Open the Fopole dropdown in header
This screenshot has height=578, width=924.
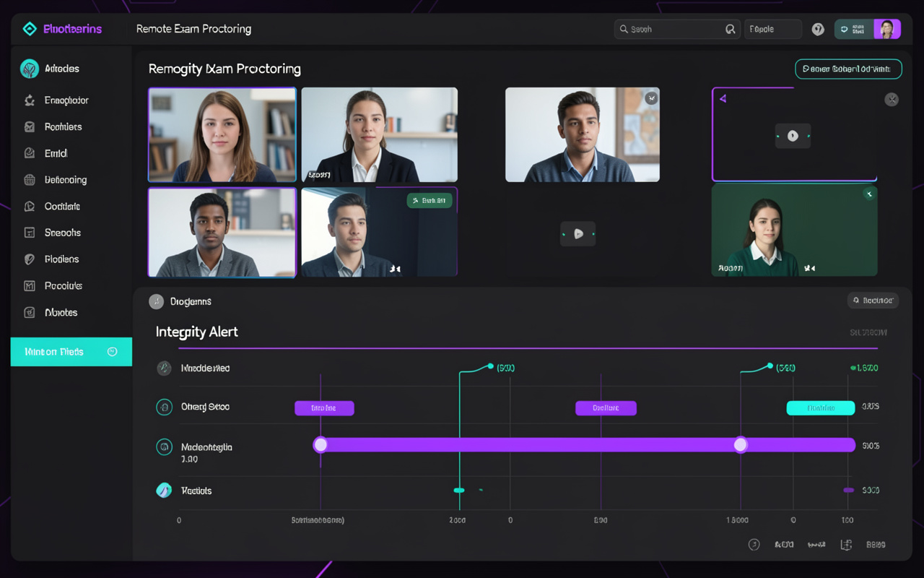[773, 29]
